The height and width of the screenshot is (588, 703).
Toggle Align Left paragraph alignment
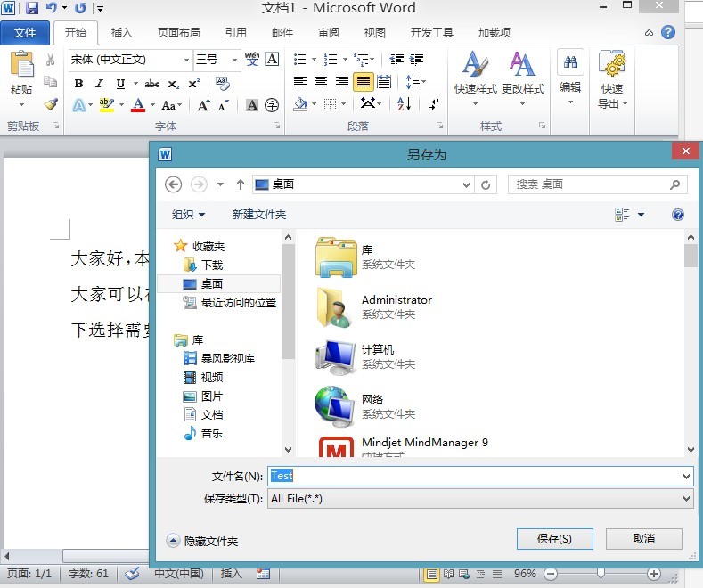point(300,82)
